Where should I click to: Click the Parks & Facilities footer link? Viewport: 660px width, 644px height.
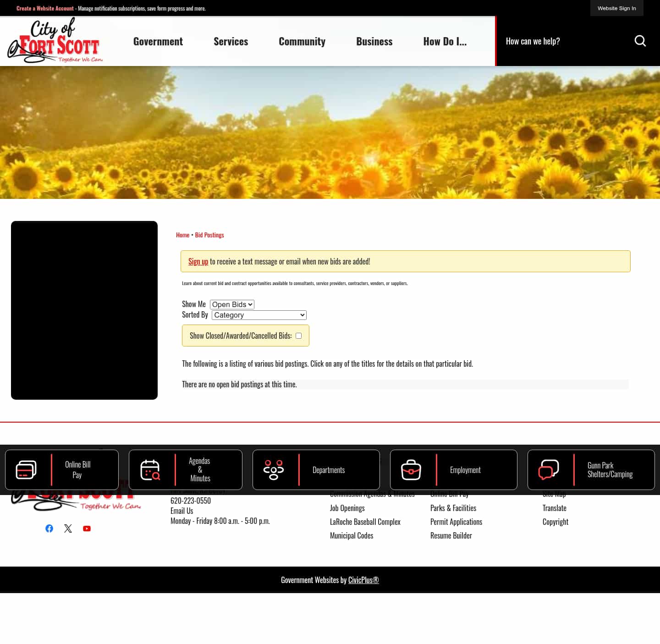(453, 508)
